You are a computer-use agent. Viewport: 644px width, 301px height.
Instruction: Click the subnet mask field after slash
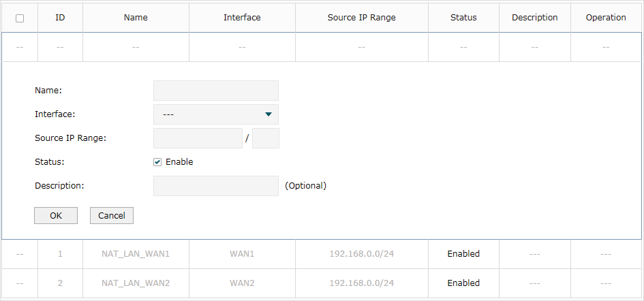266,138
